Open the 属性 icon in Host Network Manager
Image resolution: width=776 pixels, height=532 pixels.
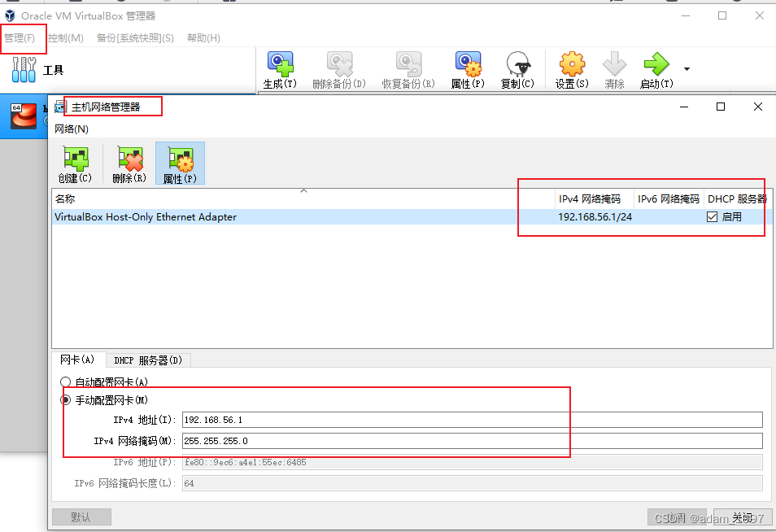(x=180, y=162)
